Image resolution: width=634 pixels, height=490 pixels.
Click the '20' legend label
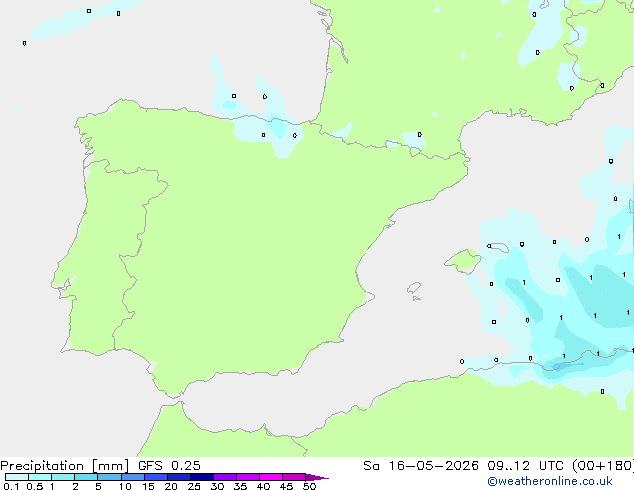[171, 486]
